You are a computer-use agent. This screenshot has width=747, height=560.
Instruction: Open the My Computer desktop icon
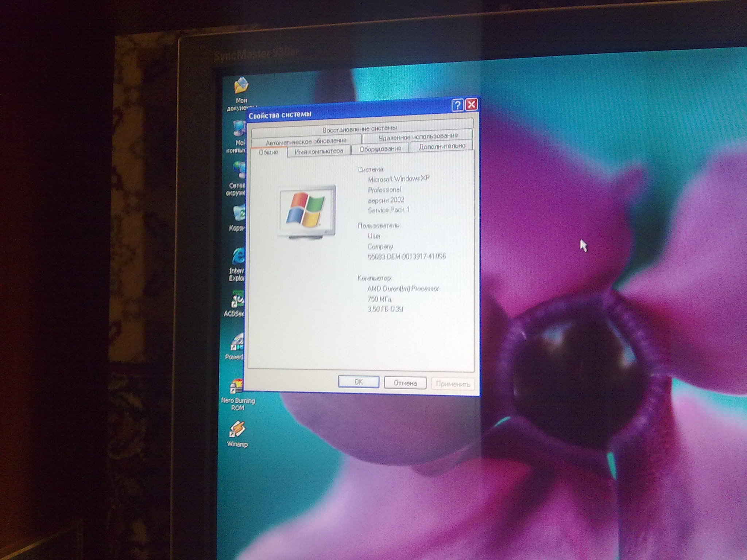coord(237,136)
